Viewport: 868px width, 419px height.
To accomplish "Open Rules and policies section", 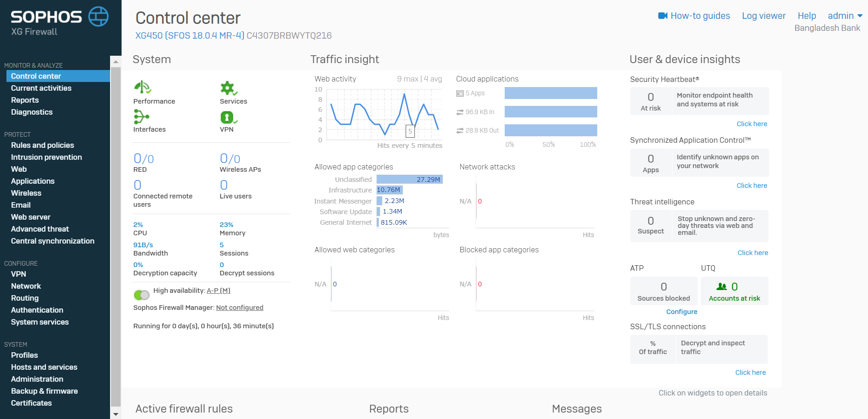I will [42, 145].
